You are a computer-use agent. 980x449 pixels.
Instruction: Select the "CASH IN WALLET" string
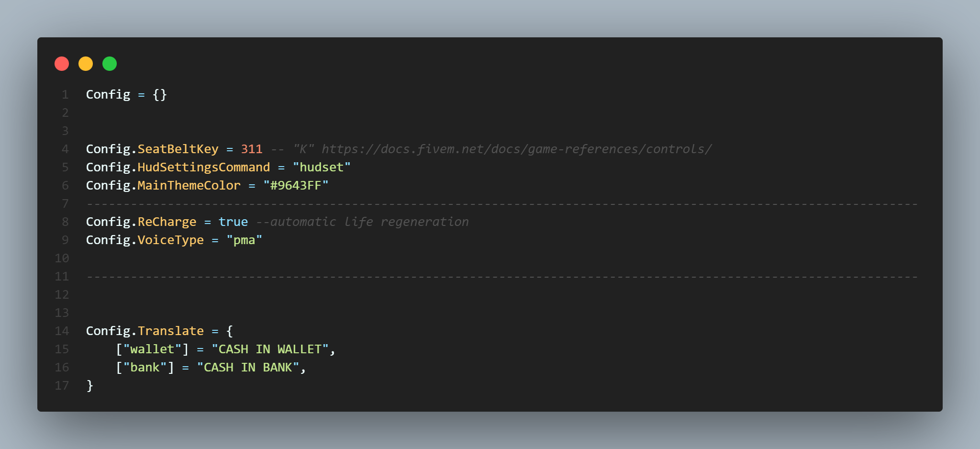[x=270, y=349]
